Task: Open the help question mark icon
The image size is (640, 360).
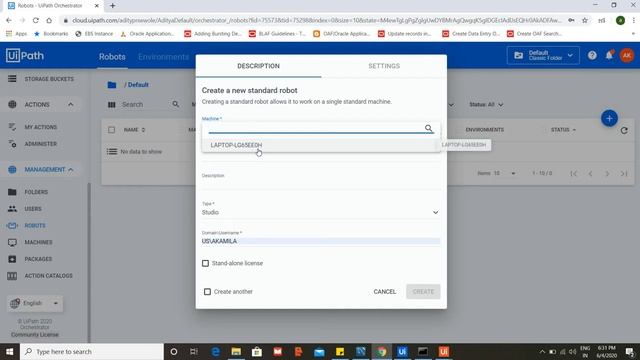Action: 592,56
